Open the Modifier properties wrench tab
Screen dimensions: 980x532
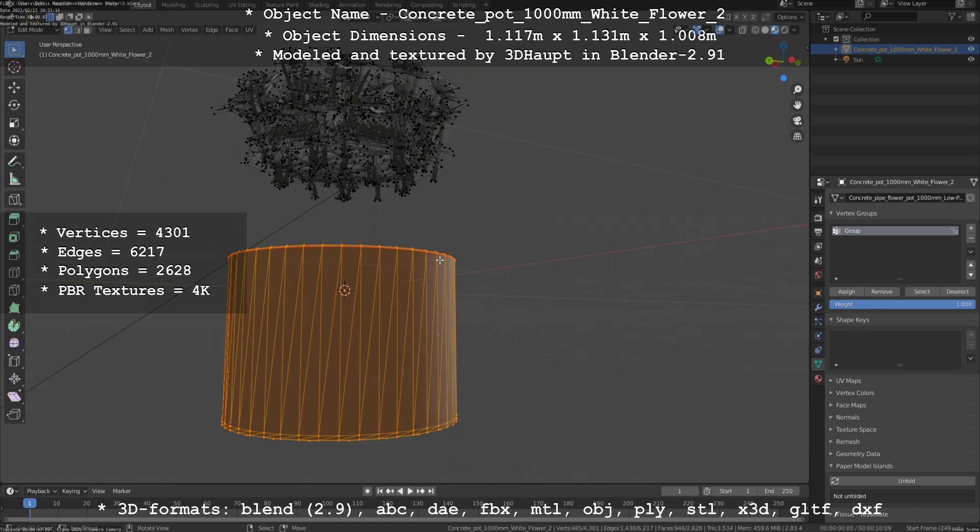click(818, 307)
